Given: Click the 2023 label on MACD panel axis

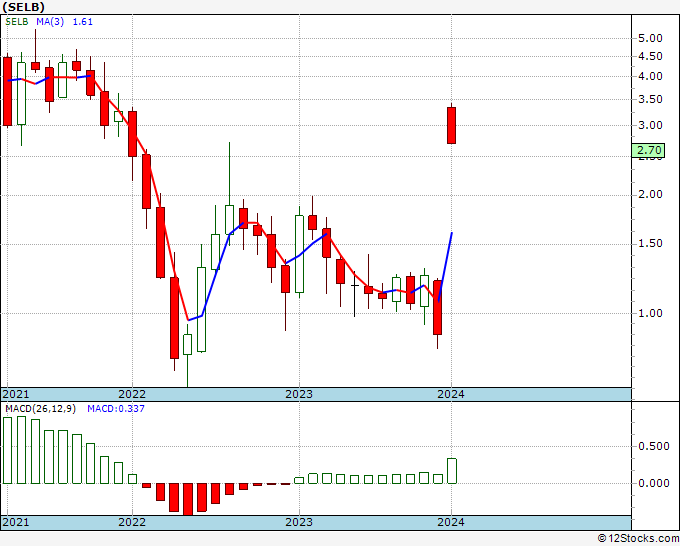Looking at the screenshot, I should point(299,522).
